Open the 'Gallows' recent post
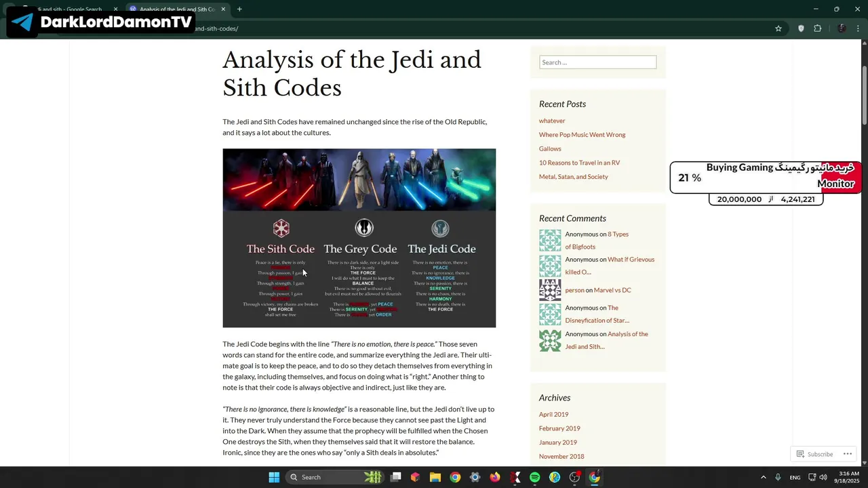 click(550, 148)
